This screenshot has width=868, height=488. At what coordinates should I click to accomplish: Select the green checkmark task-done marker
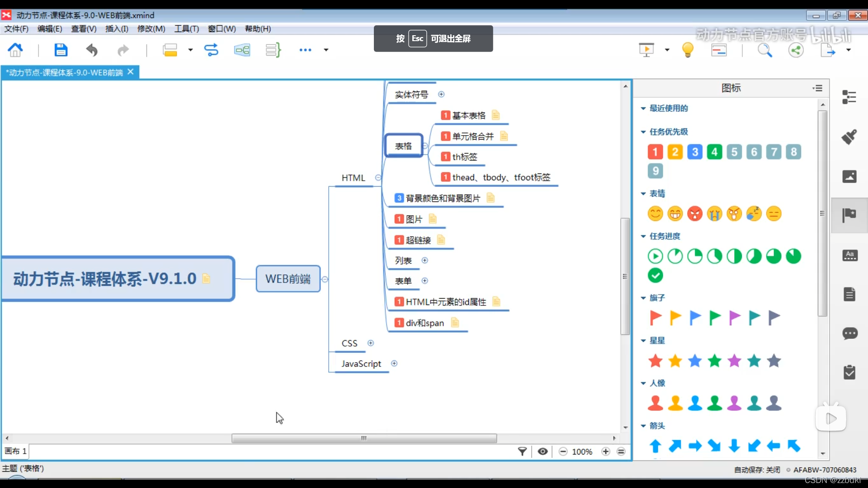tap(655, 275)
